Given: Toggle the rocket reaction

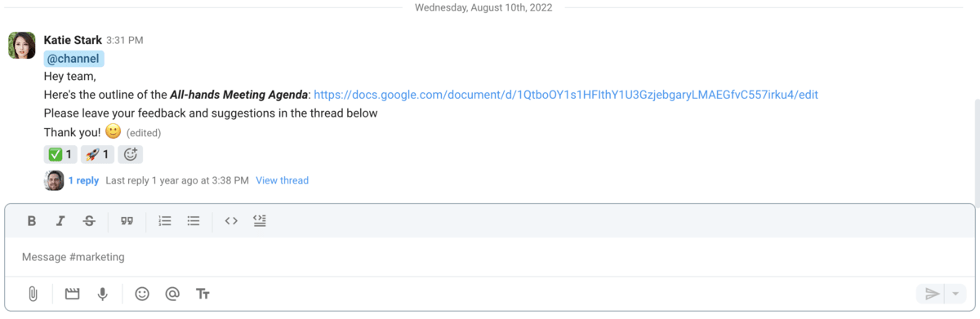Looking at the screenshot, I should (x=97, y=154).
